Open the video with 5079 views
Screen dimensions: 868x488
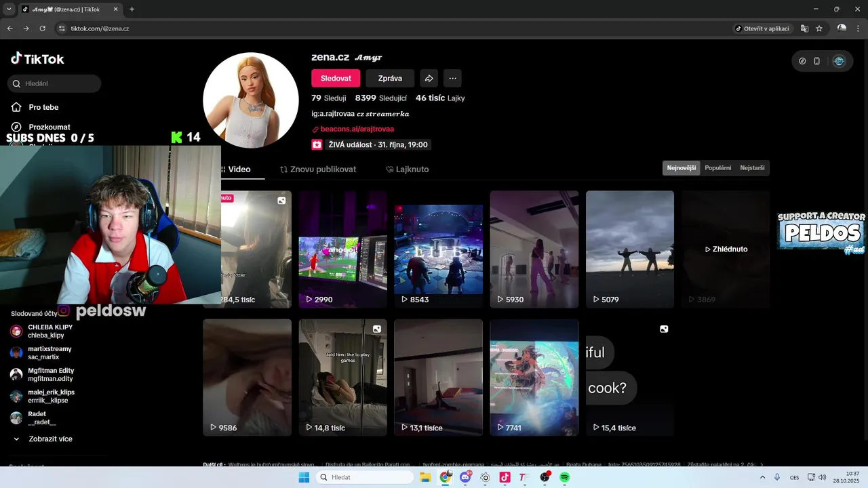[630, 249]
